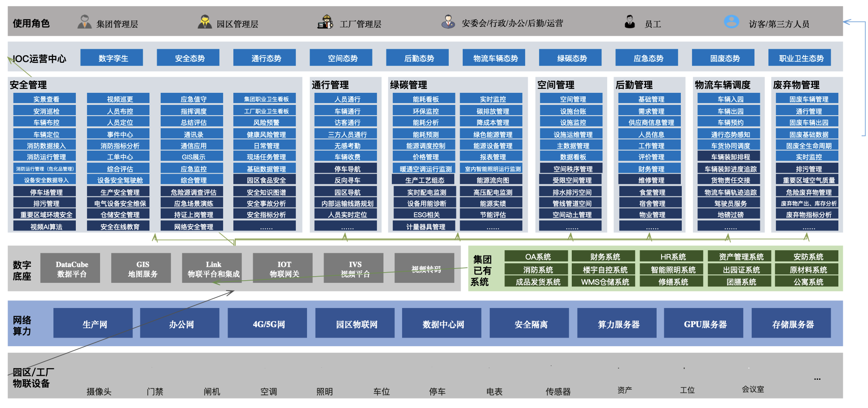Click the Link 物联平台和集成 block
868x408 pixels.
click(x=212, y=268)
